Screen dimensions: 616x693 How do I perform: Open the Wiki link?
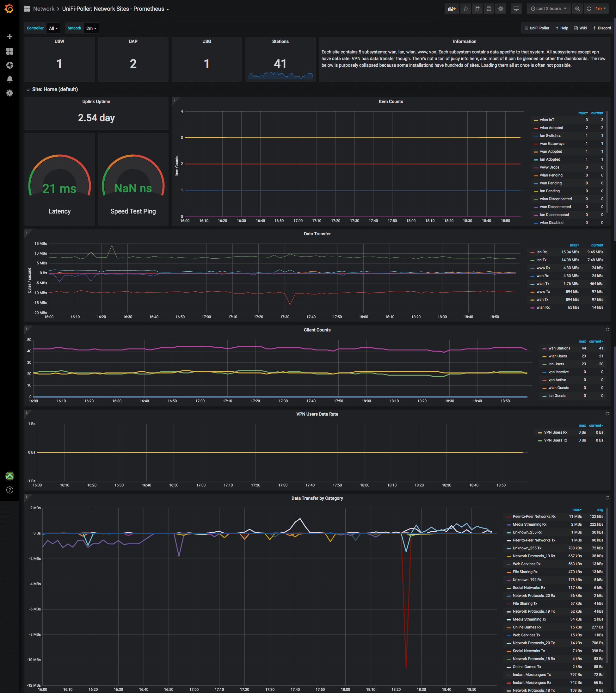(x=580, y=28)
